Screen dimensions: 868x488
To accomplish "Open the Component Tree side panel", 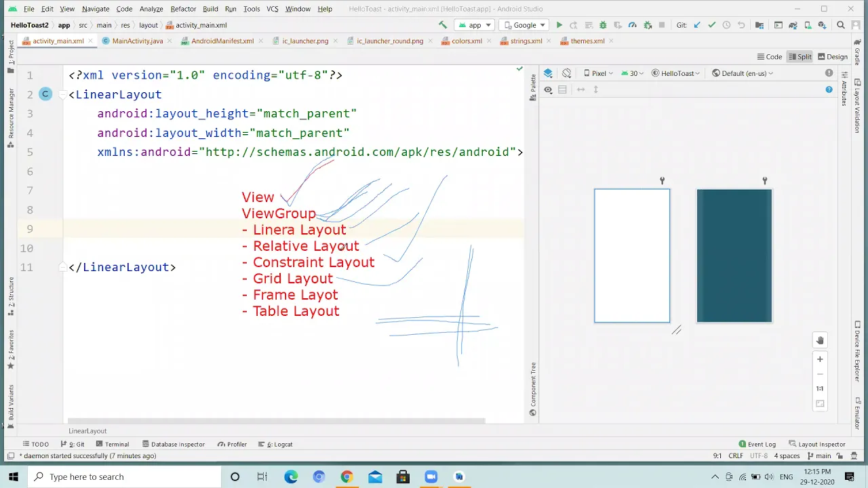I will click(x=533, y=389).
